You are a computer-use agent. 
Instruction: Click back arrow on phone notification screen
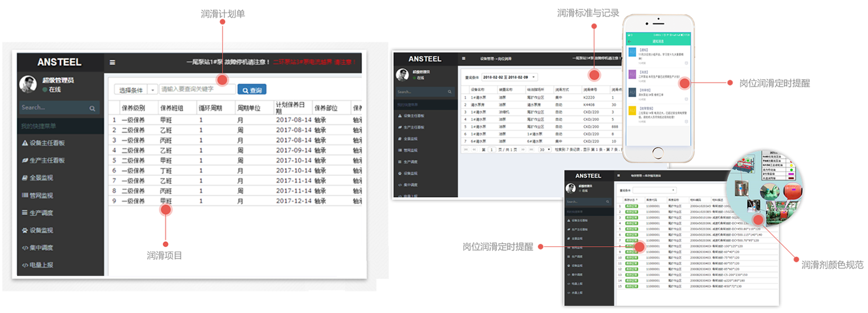(629, 42)
